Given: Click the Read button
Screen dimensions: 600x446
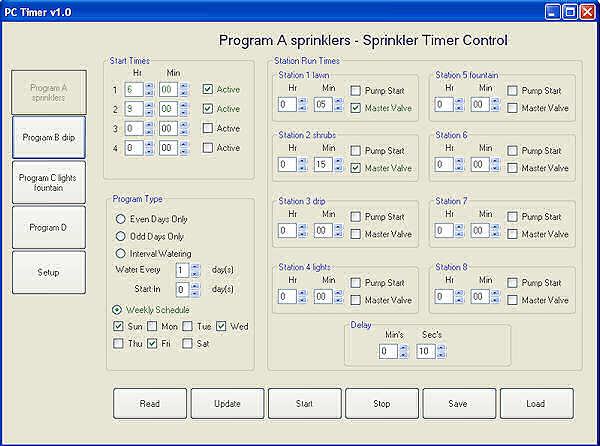Looking at the screenshot, I should pyautogui.click(x=150, y=404).
